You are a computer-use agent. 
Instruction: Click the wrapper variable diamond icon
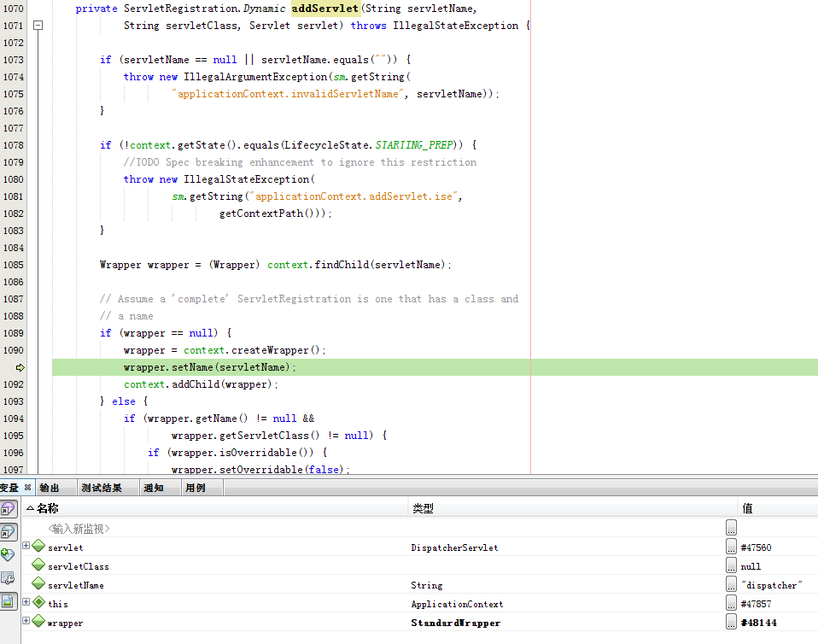click(x=38, y=621)
